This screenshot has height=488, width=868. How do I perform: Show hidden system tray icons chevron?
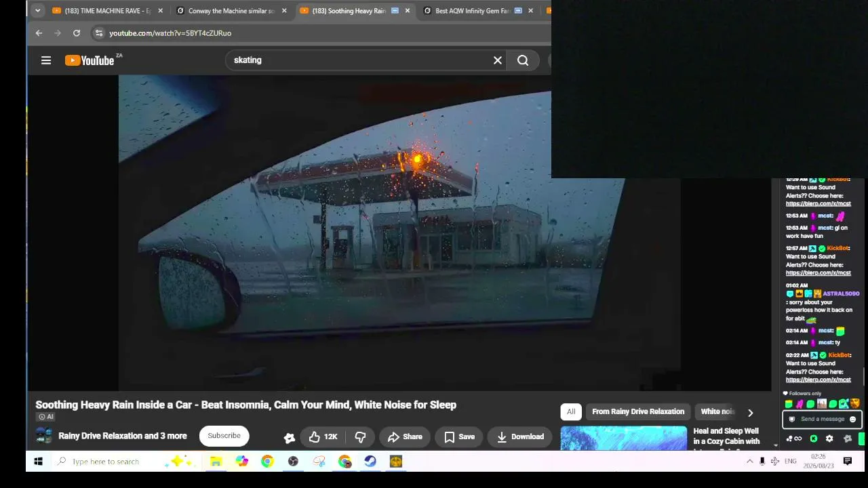pos(749,462)
